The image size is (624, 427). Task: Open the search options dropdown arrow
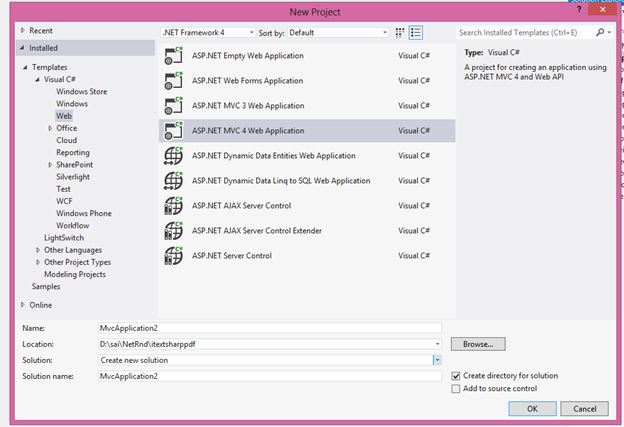609,32
